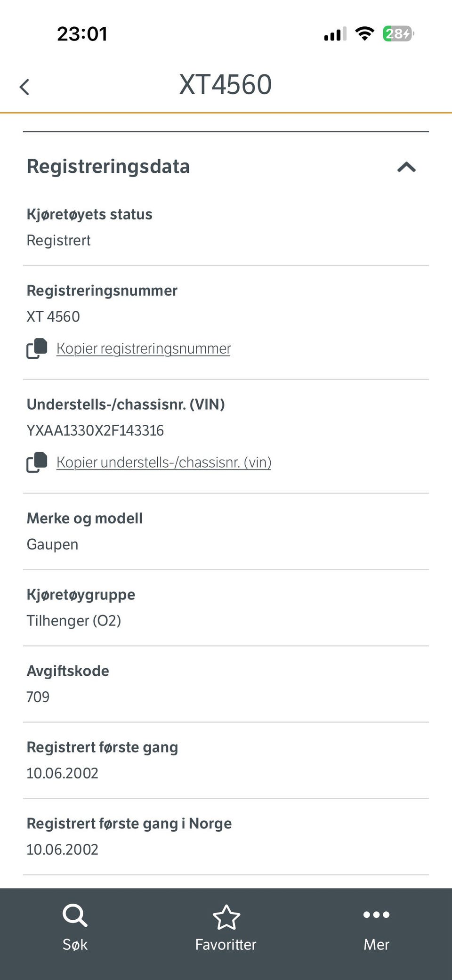452x980 pixels.
Task: Open the Mer tab label
Action: tap(376, 944)
